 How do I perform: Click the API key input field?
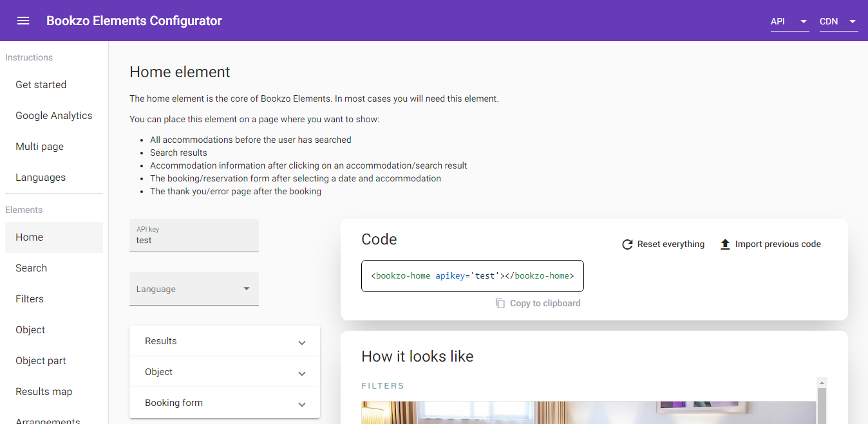tap(194, 235)
